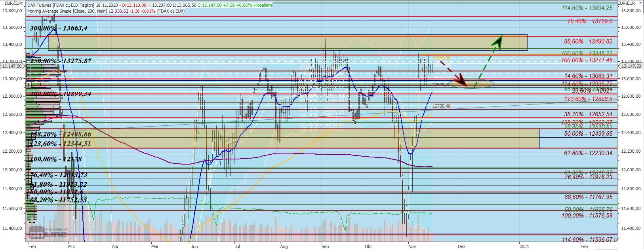Viewport: 644px width, 250px height.
Task: Select the 38,20% - 11752,53 Fibonacci label
Action: 59,200
